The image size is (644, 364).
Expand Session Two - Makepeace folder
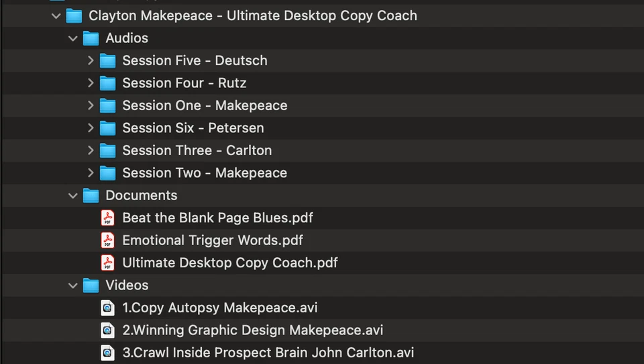(x=91, y=173)
